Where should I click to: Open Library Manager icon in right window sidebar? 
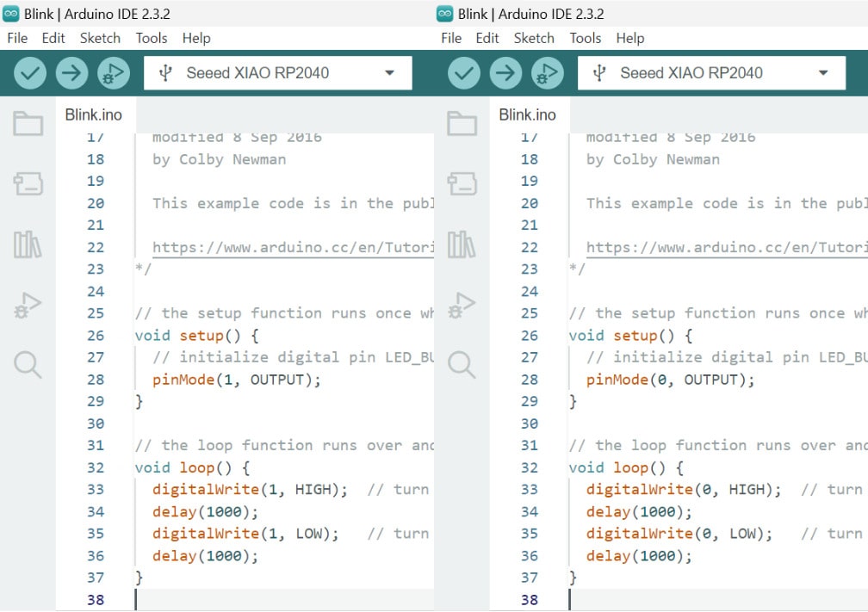pyautogui.click(x=462, y=244)
